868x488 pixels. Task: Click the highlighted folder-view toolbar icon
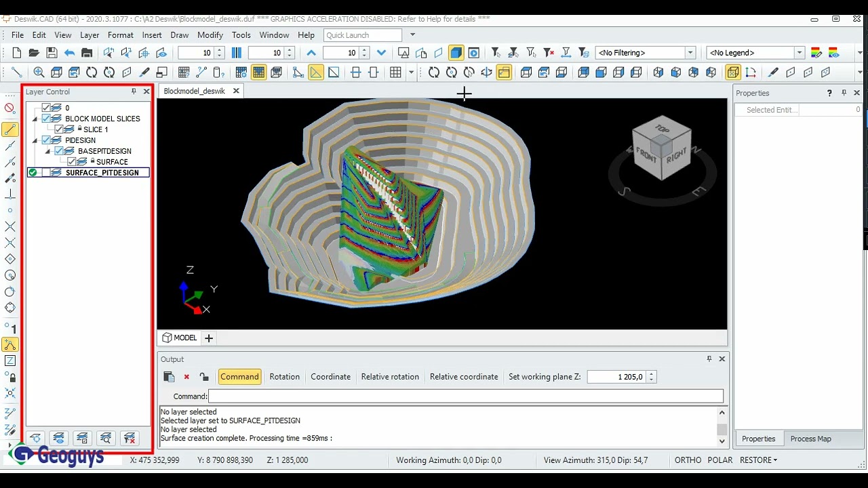pyautogui.click(x=504, y=73)
